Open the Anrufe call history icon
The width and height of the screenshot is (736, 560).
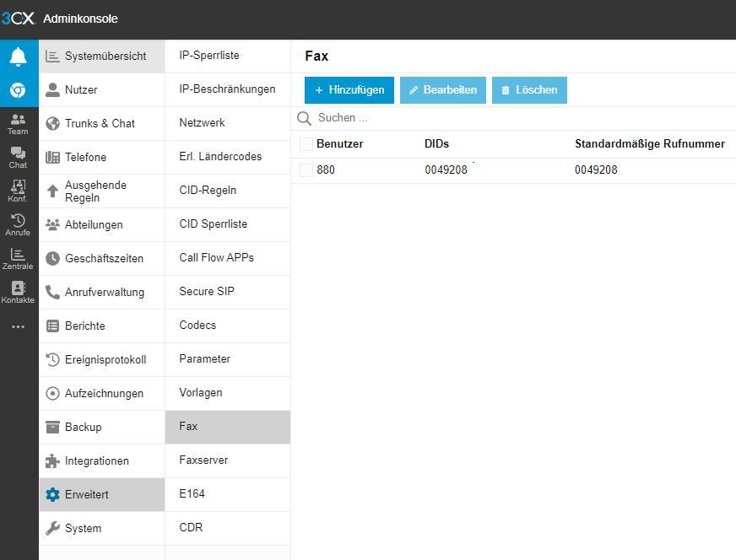18,225
